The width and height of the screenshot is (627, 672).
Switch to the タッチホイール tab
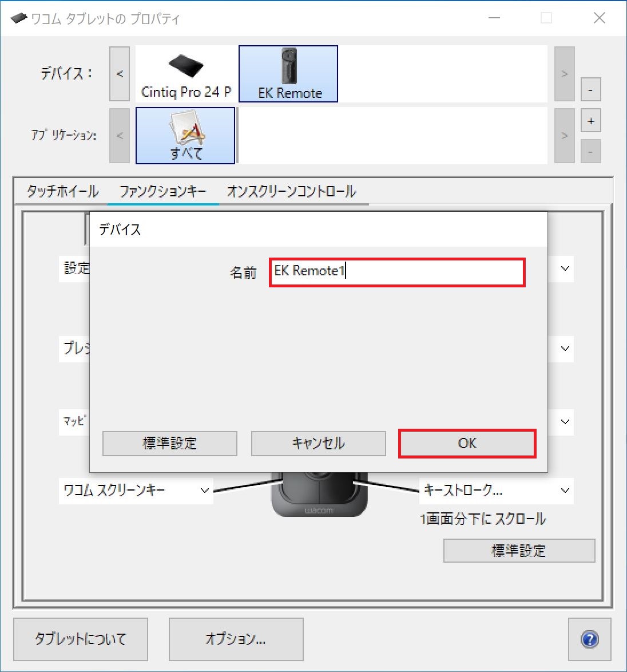pyautogui.click(x=62, y=191)
